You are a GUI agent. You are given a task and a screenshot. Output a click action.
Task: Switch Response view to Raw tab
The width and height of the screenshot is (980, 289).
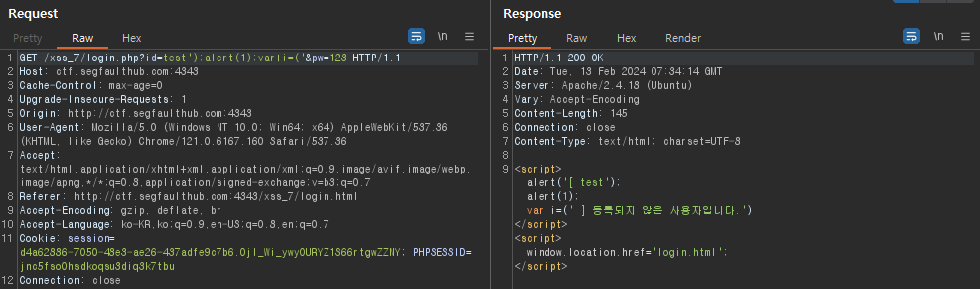point(577,38)
